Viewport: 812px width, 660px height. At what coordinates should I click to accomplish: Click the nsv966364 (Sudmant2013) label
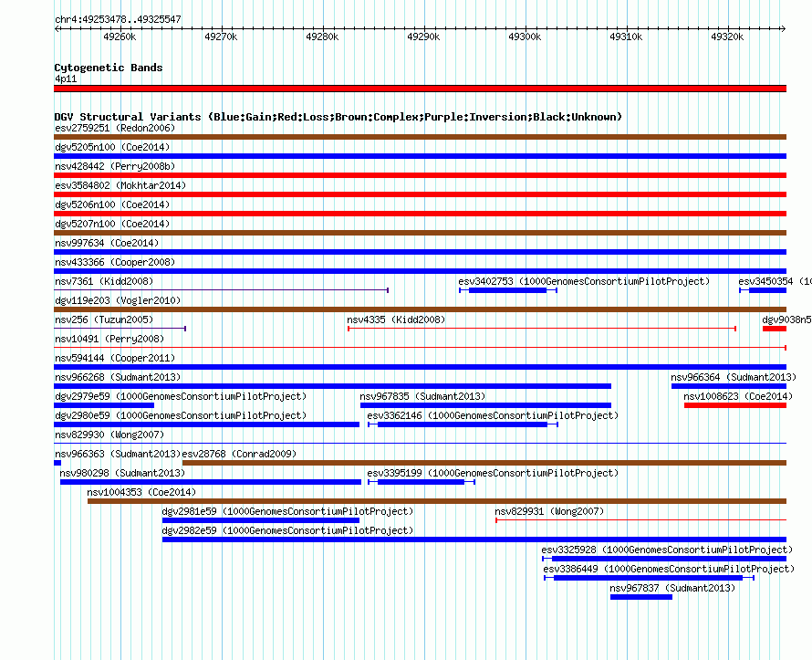coord(734,377)
